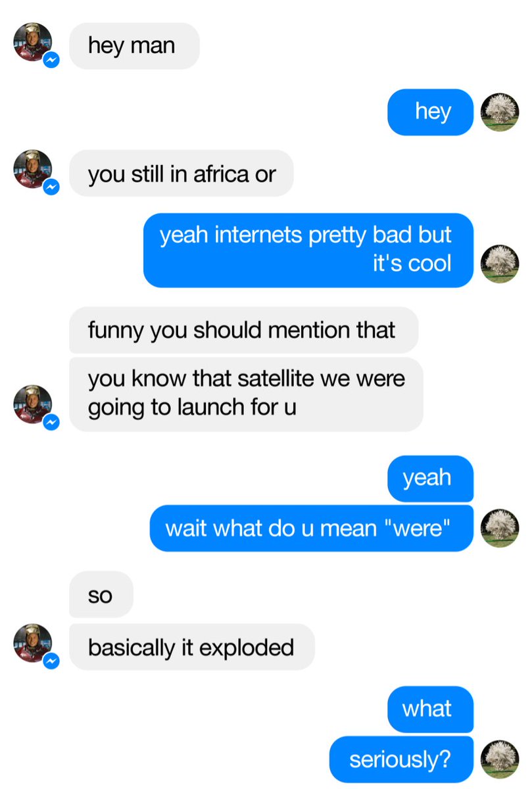Click the "you still in africa or" message
The image size is (532, 789).
[181, 174]
